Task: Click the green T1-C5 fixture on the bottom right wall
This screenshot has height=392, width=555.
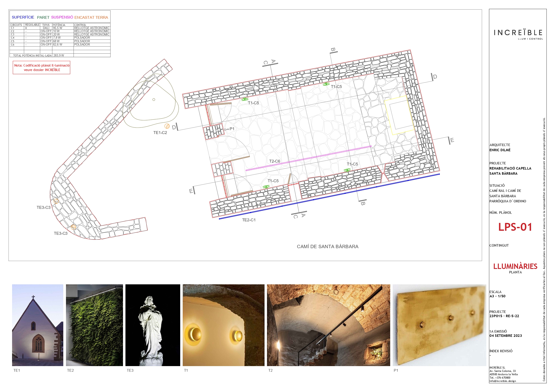Action: click(x=347, y=170)
